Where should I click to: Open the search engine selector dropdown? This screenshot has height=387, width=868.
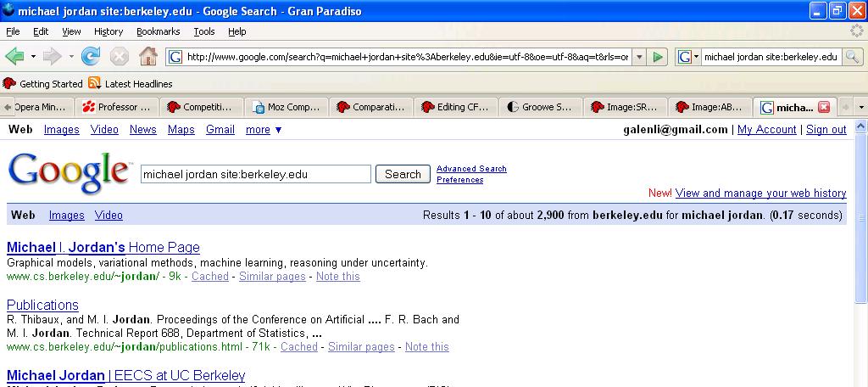pos(688,57)
